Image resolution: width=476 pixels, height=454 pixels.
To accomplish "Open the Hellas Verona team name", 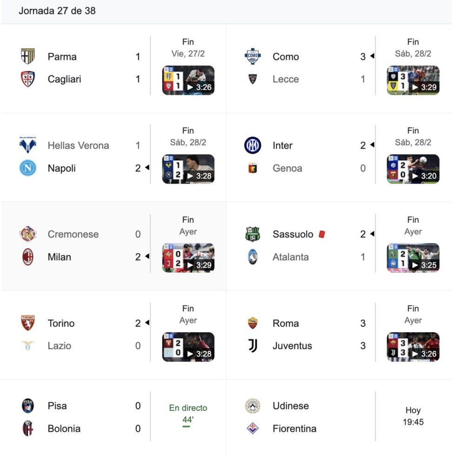I will (78, 145).
